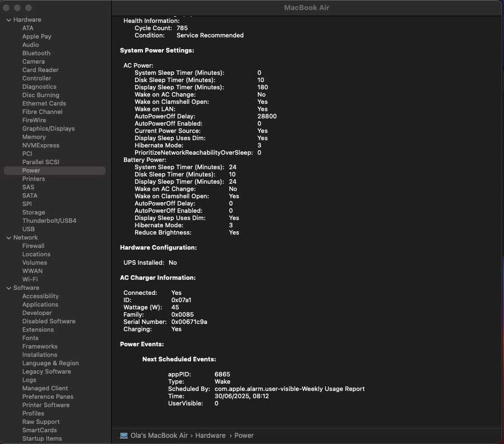Open the Bluetooth sidebar item
This screenshot has height=444, width=504.
36,53
